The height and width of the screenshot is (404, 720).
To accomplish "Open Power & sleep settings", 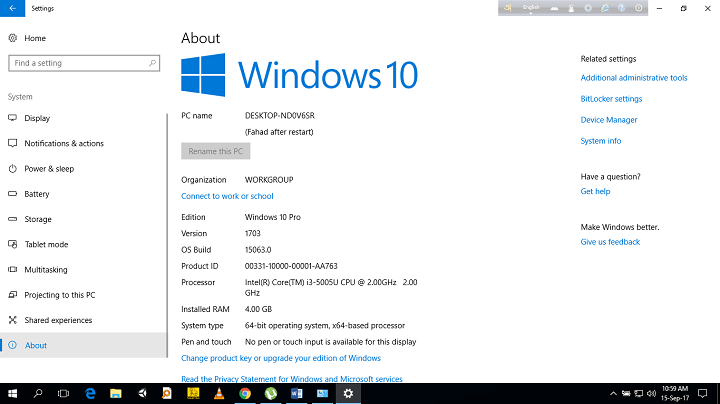I will tap(83, 168).
